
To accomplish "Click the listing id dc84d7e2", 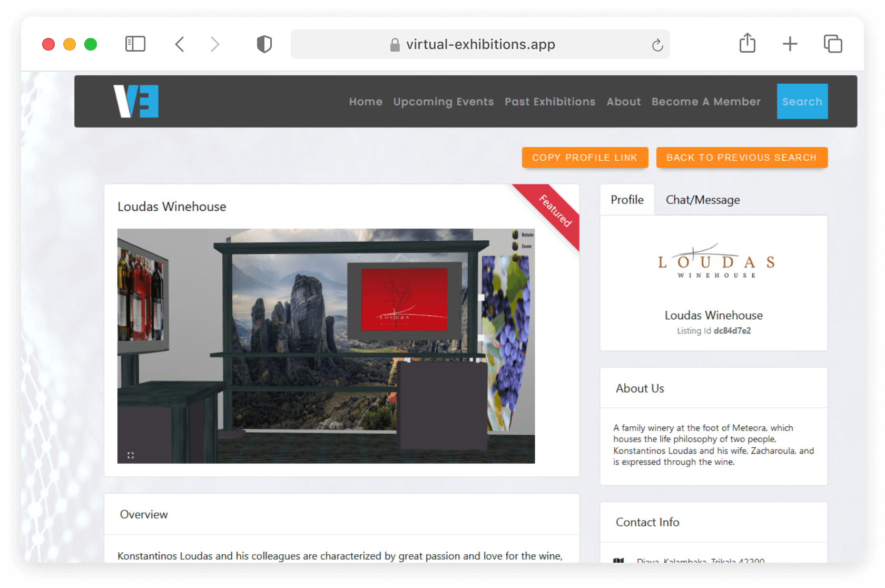I will point(732,331).
